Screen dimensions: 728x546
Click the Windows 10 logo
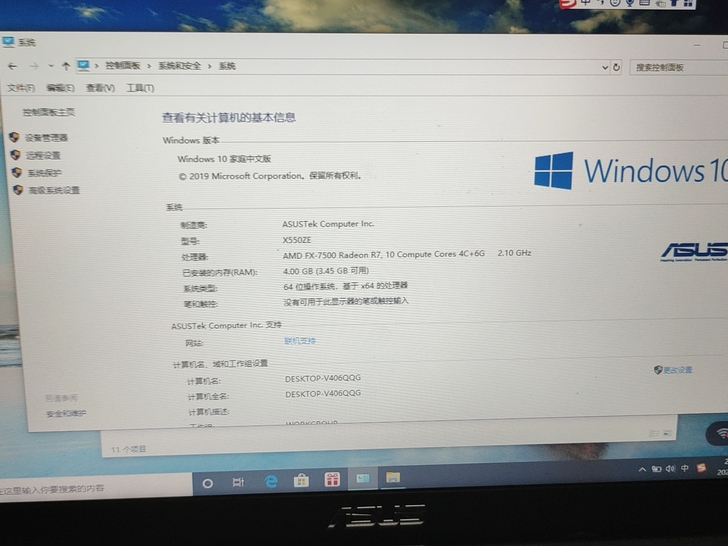630,170
